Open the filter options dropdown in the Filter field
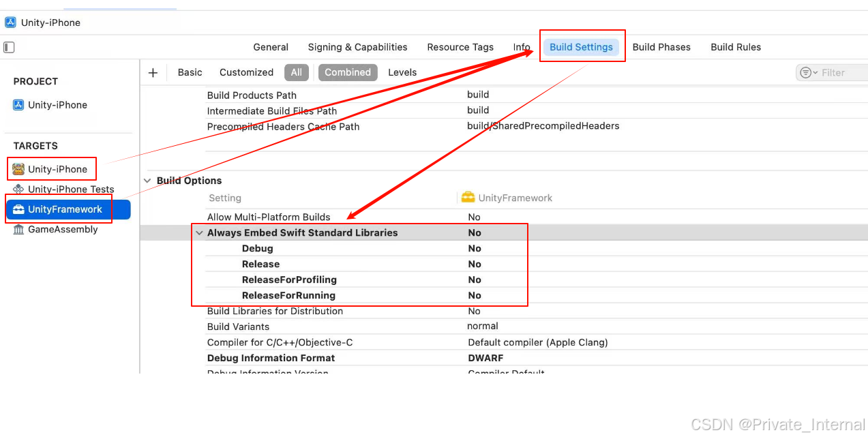868x439 pixels. [807, 72]
